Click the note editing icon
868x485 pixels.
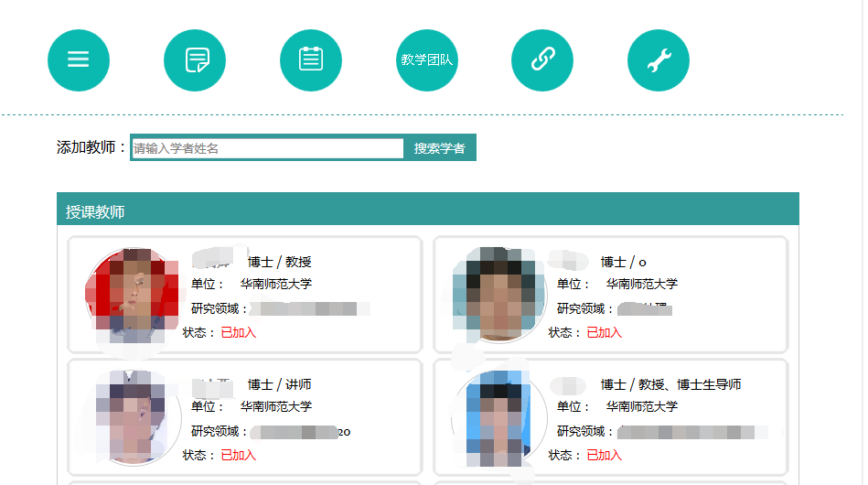(195, 60)
